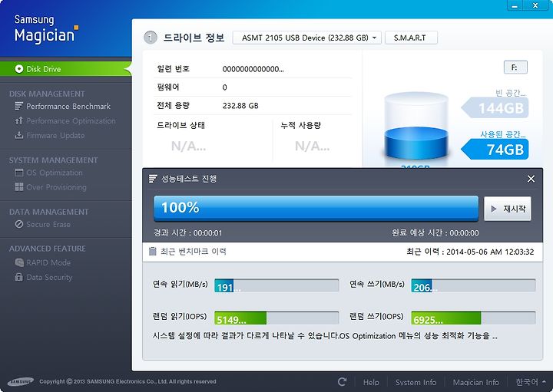Click the refresh icon in footer
Image resolution: width=553 pixels, height=392 pixels.
pyautogui.click(x=342, y=382)
